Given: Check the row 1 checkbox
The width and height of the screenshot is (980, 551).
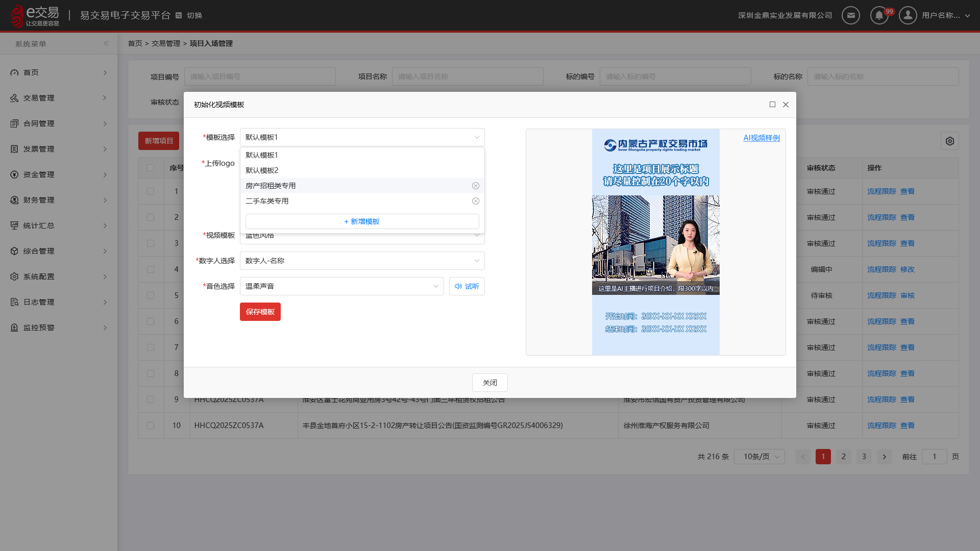Looking at the screenshot, I should (x=151, y=191).
